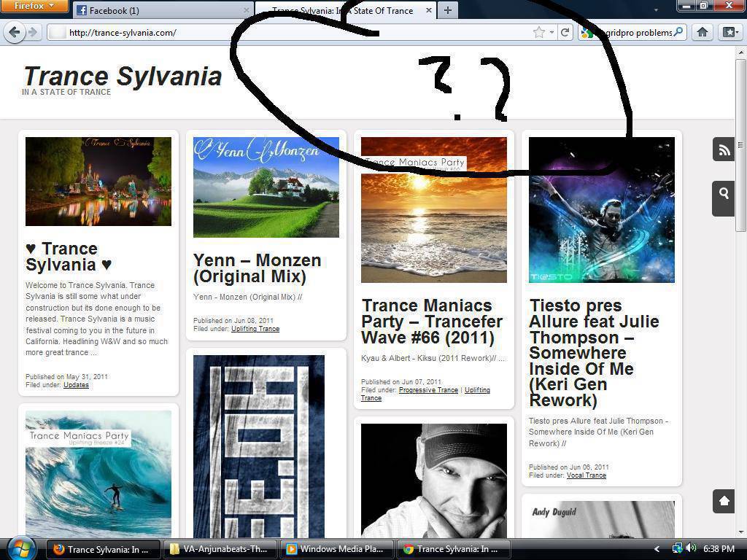747x560 pixels.
Task: Open the Firefox menu button
Action: [34, 6]
